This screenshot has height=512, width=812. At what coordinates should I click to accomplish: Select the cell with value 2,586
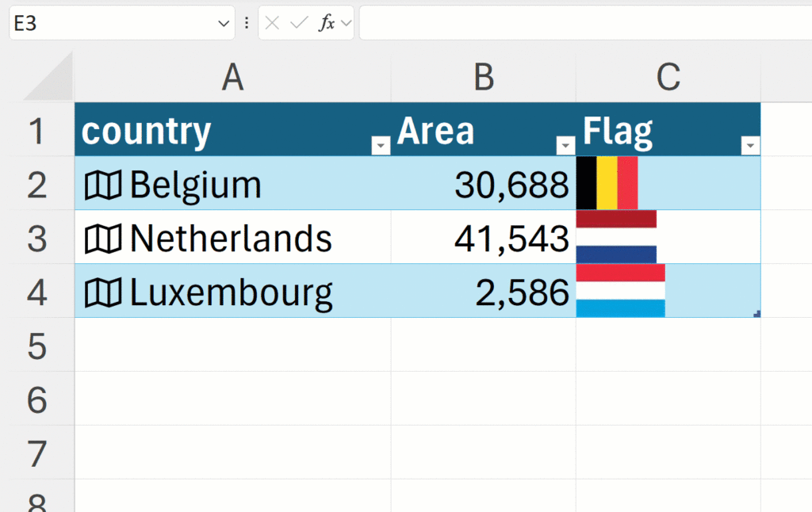483,291
